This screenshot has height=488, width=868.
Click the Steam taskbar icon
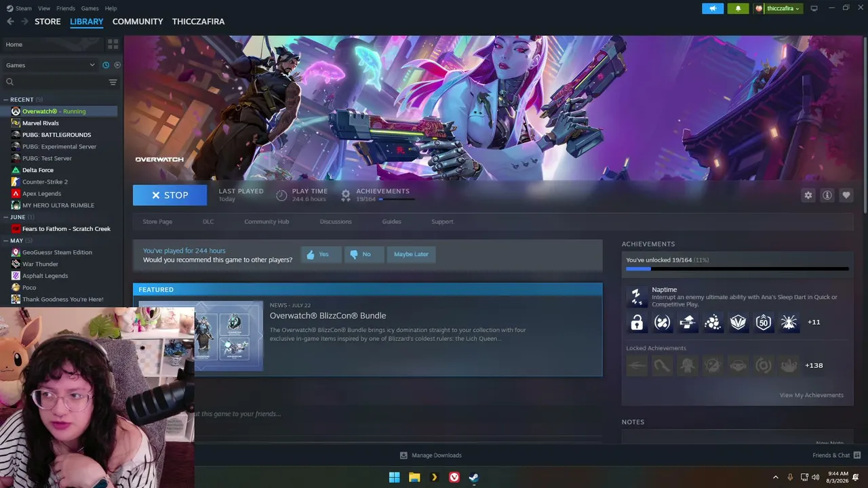point(474,477)
